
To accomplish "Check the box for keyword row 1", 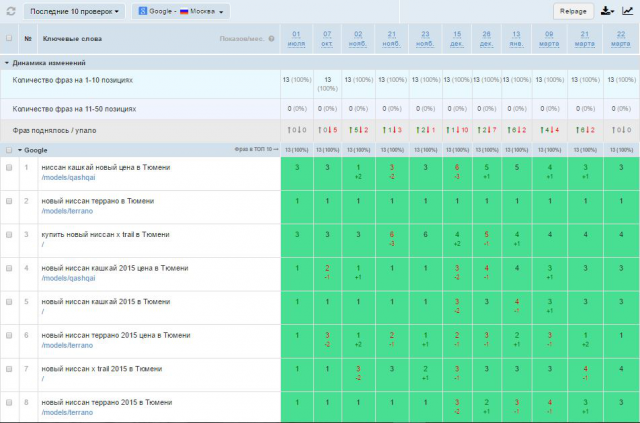I will [x=9, y=167].
